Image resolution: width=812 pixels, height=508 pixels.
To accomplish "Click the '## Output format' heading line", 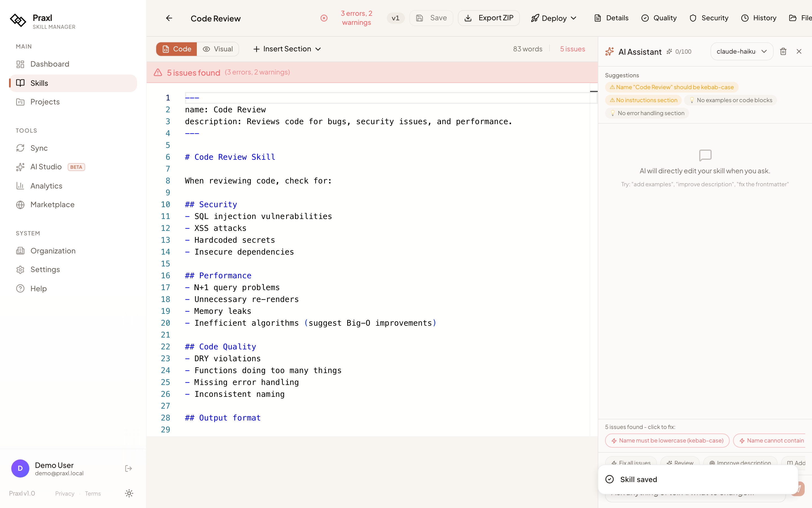I will [223, 418].
